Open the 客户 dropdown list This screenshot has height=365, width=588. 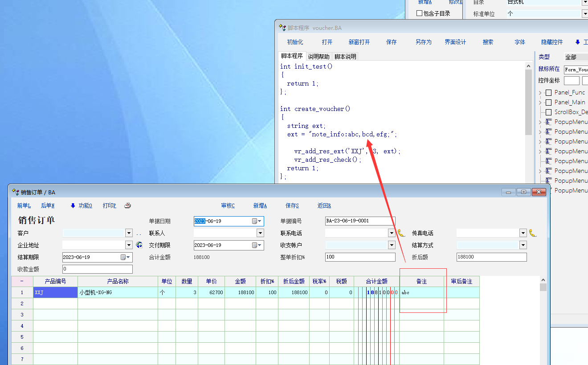click(x=129, y=233)
